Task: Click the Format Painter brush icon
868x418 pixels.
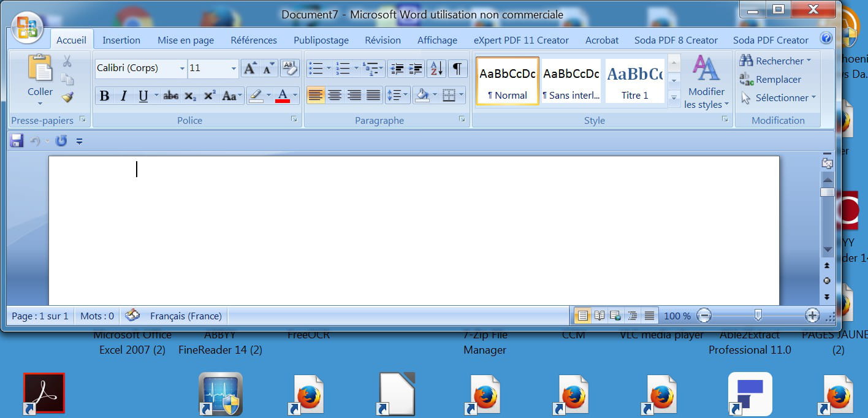Action: (x=67, y=97)
